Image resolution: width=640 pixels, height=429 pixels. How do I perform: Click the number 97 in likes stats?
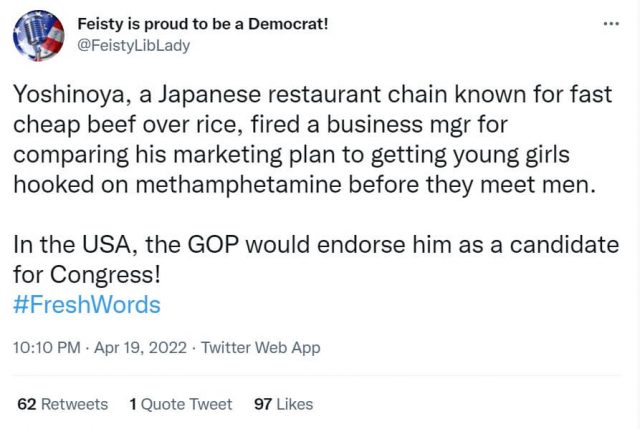(263, 404)
